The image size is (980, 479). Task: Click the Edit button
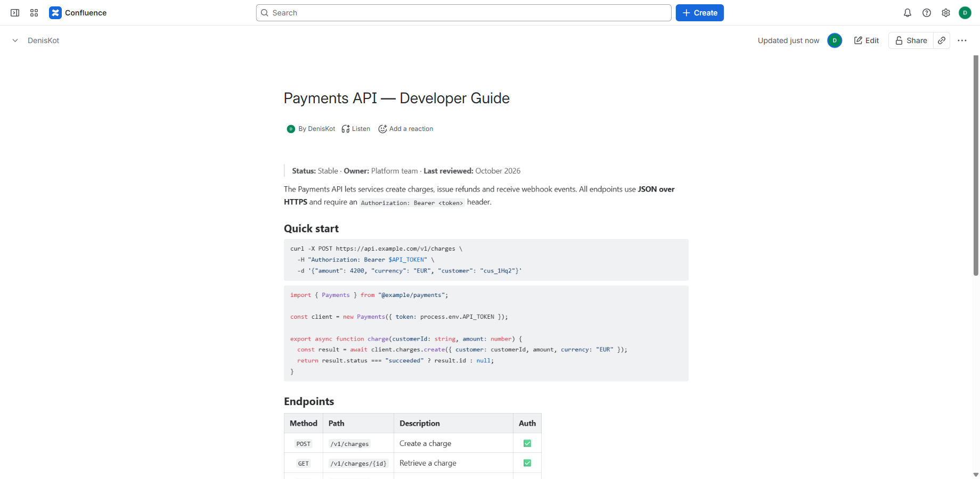[867, 40]
